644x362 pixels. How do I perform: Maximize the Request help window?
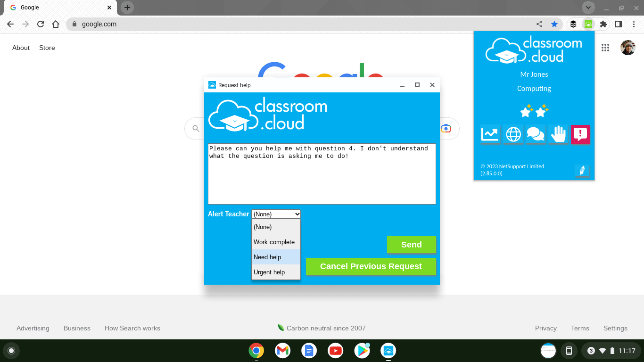pos(417,85)
